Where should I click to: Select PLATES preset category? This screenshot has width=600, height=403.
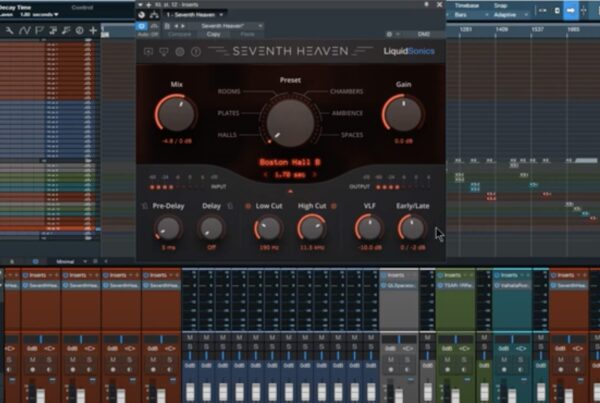[x=228, y=113]
